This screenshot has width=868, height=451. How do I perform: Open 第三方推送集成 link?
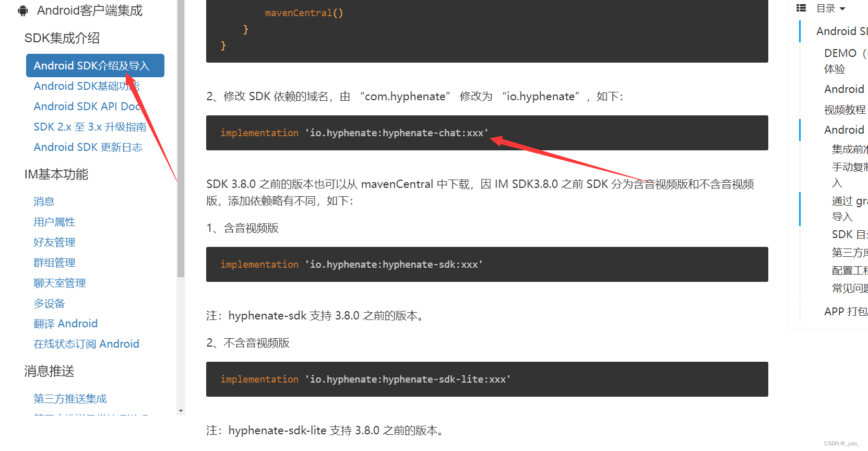70,399
